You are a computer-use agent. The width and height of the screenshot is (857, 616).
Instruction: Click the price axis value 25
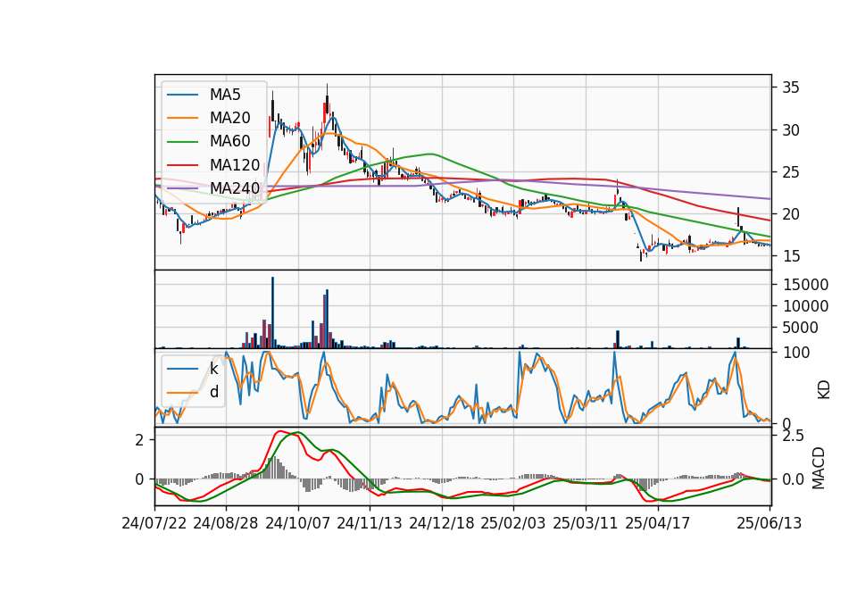point(791,172)
